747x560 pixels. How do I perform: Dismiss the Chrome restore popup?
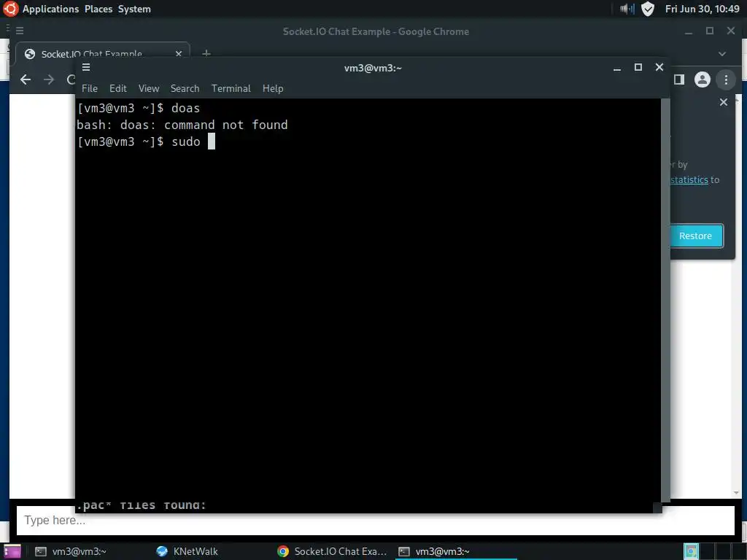pos(724,102)
